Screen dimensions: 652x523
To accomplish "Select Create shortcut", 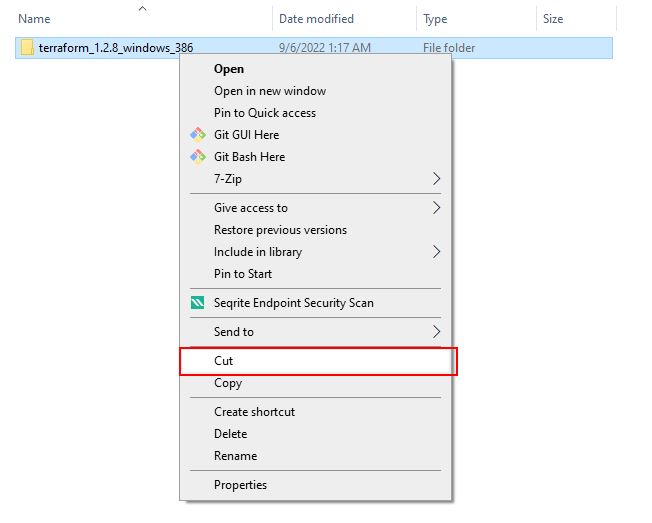I will pyautogui.click(x=254, y=412).
